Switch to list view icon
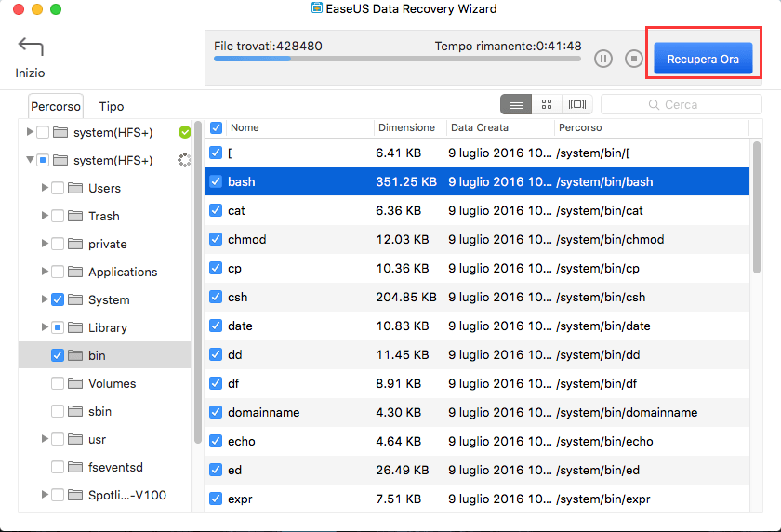Viewport: 781px width, 532px height. point(516,104)
